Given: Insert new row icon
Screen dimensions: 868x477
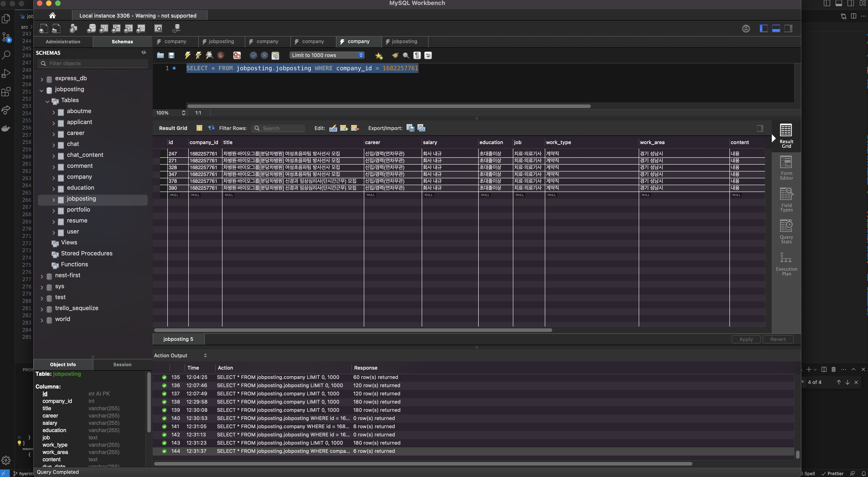Looking at the screenshot, I should point(344,128).
